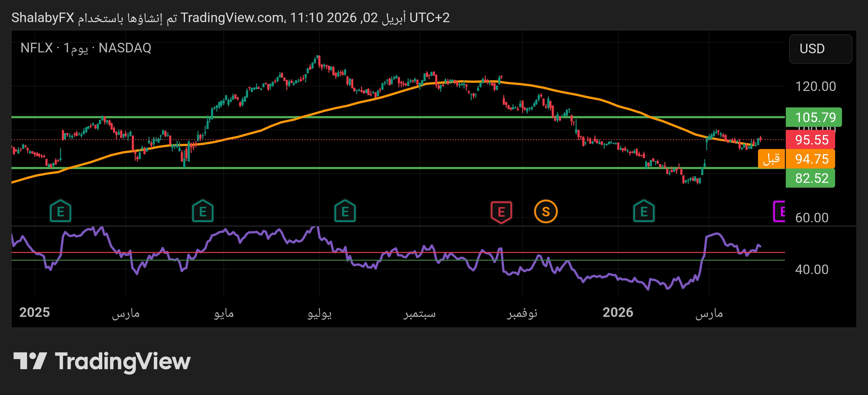The width and height of the screenshot is (868, 395).
Task: Click the 82.52 green price label
Action: pyautogui.click(x=810, y=178)
